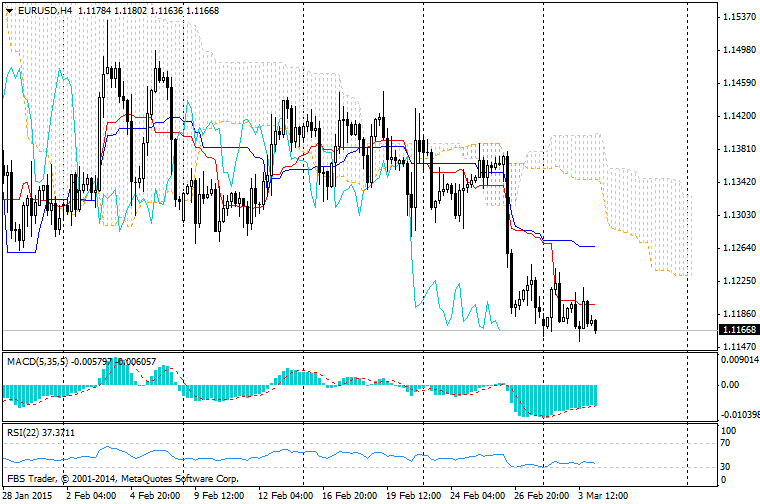This screenshot has width=760, height=504.
Task: Select the price axis value 1.13420
Action: [x=739, y=182]
